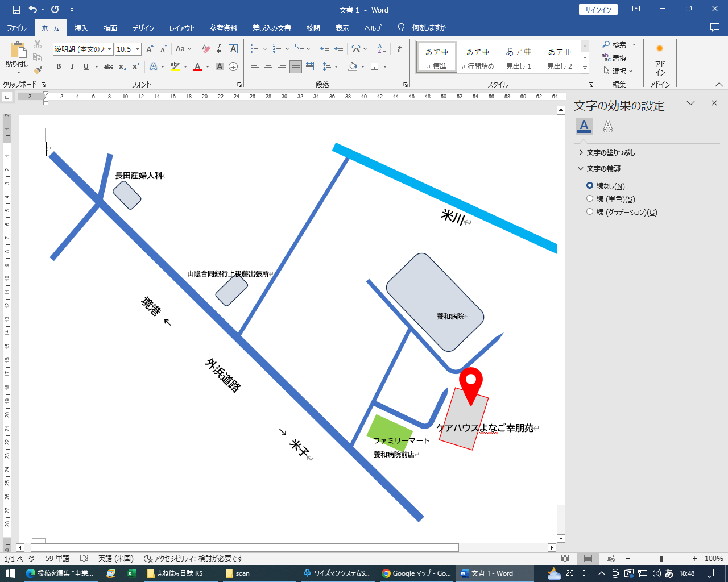The image size is (728, 582).
Task: Open text effects tab icon in pane
Action: tap(608, 126)
